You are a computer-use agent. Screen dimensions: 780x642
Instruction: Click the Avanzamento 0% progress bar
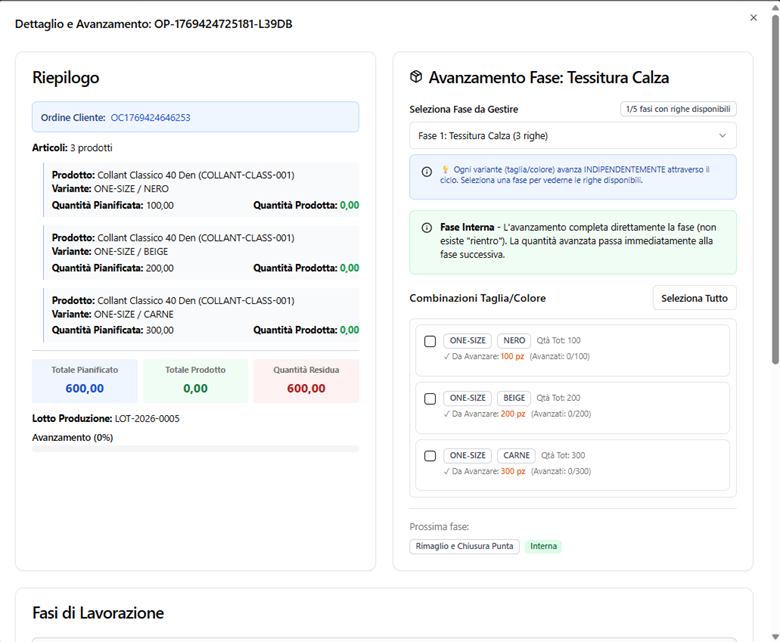195,449
